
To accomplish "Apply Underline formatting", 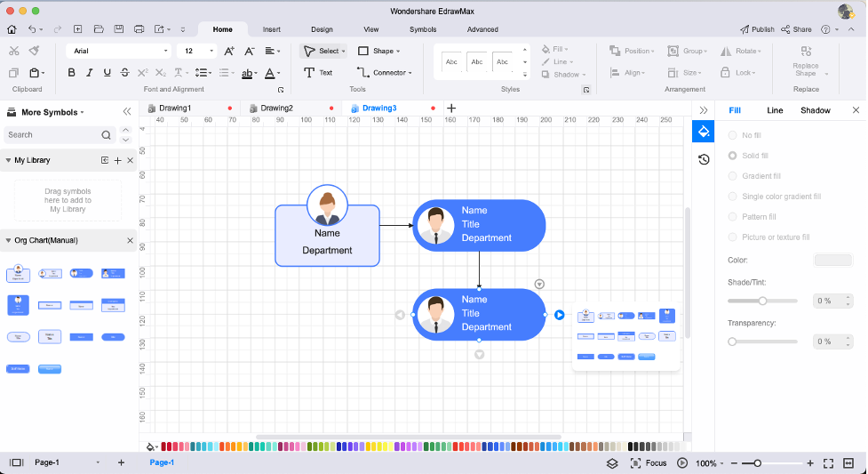I will (107, 73).
